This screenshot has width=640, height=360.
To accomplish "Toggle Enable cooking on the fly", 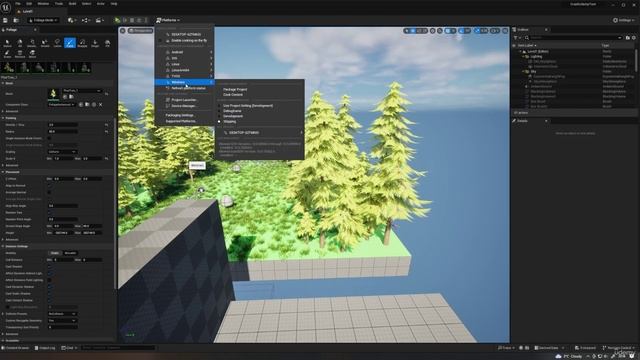I will click(185, 40).
